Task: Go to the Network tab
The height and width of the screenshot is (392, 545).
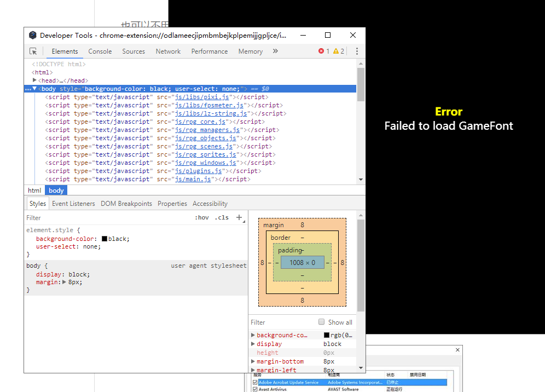Action: pos(168,51)
